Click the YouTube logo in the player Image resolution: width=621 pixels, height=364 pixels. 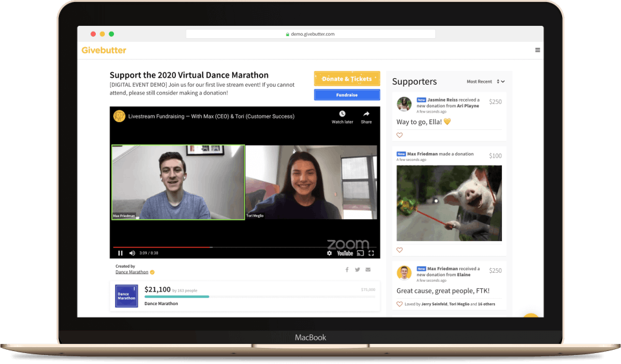(x=345, y=253)
